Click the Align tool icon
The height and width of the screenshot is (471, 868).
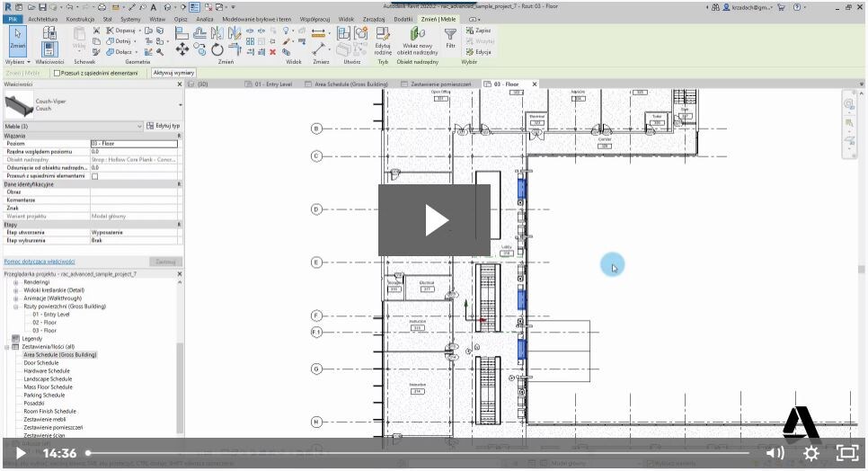pyautogui.click(x=182, y=34)
